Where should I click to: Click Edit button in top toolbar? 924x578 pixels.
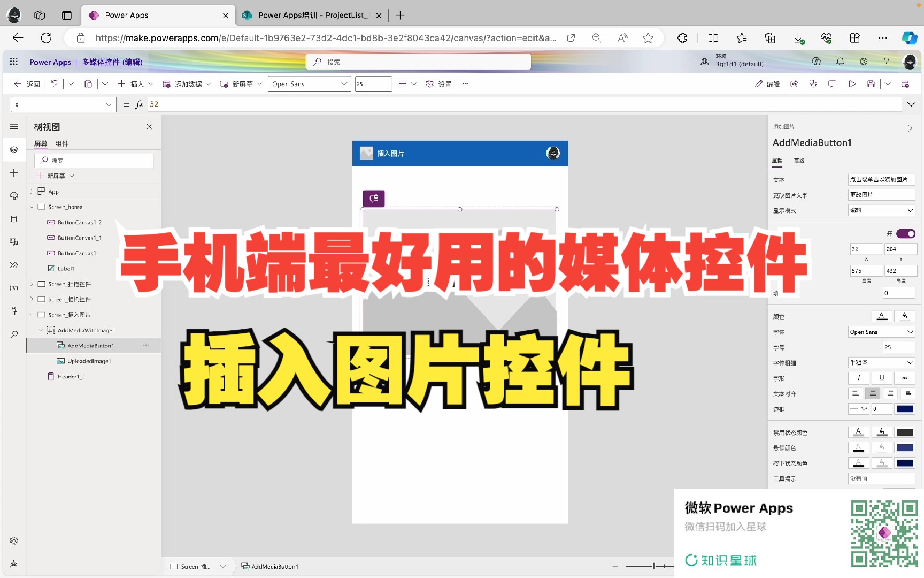tap(767, 83)
